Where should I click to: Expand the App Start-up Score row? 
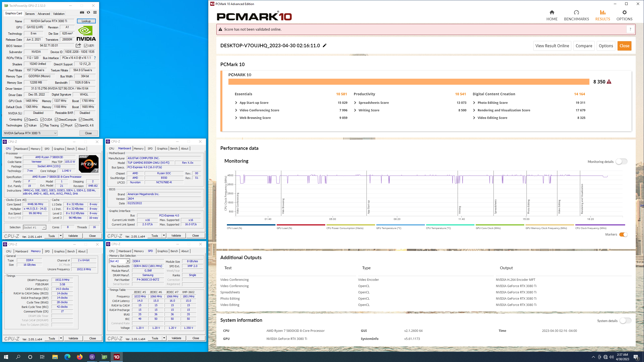[x=236, y=103]
